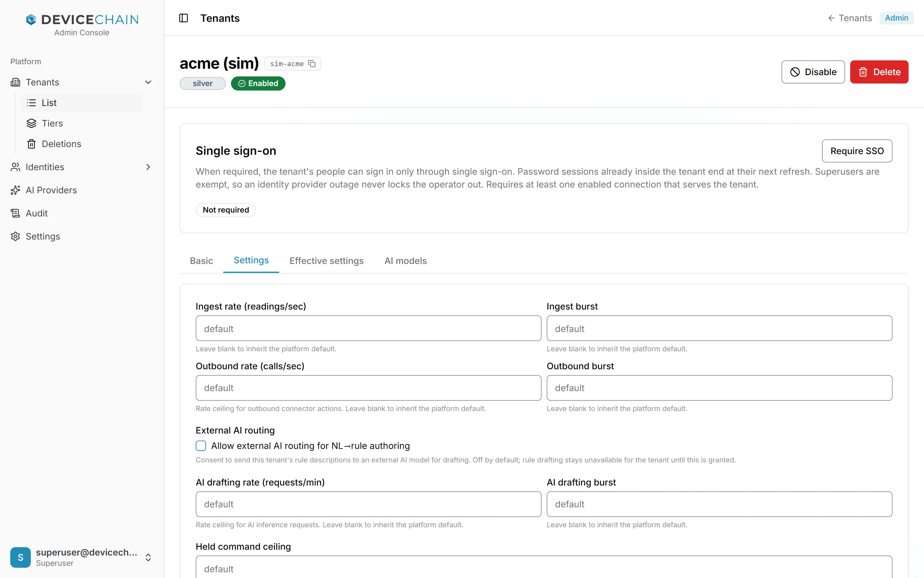Focus the Outbound rate input
924x578 pixels.
click(368, 388)
